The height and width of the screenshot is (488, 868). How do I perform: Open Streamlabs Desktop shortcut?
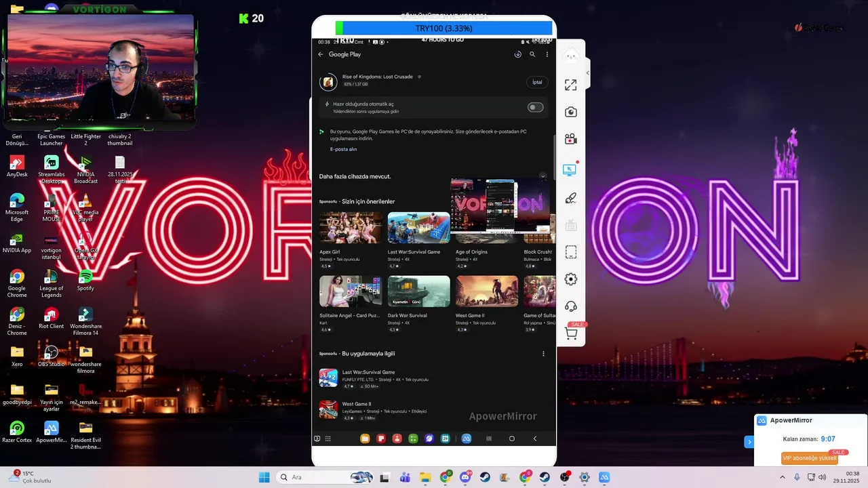(x=52, y=170)
